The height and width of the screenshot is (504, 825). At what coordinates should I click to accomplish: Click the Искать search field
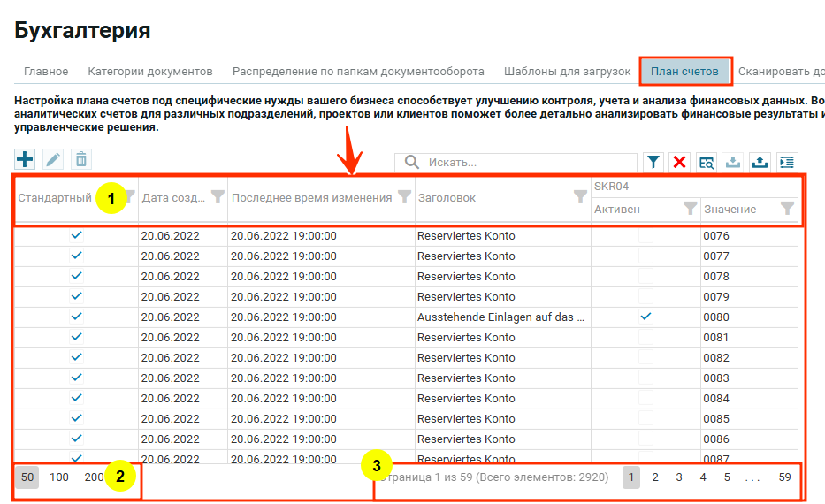click(526, 163)
